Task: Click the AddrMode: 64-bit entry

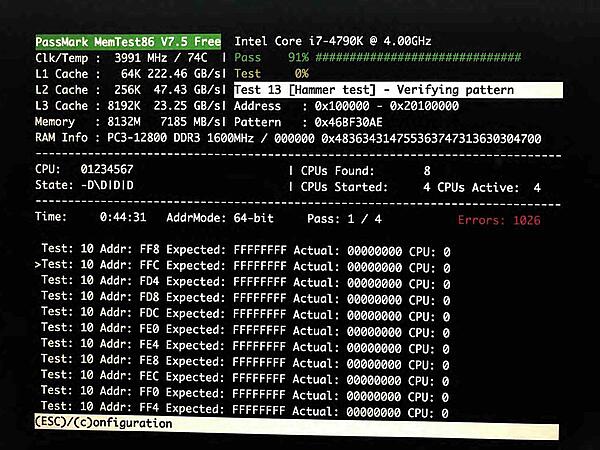Action: (x=220, y=218)
